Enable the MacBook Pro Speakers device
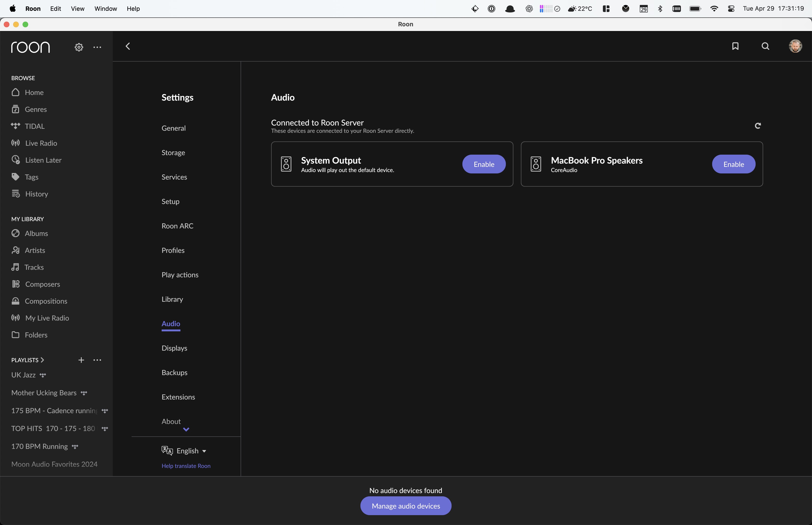 click(x=733, y=164)
